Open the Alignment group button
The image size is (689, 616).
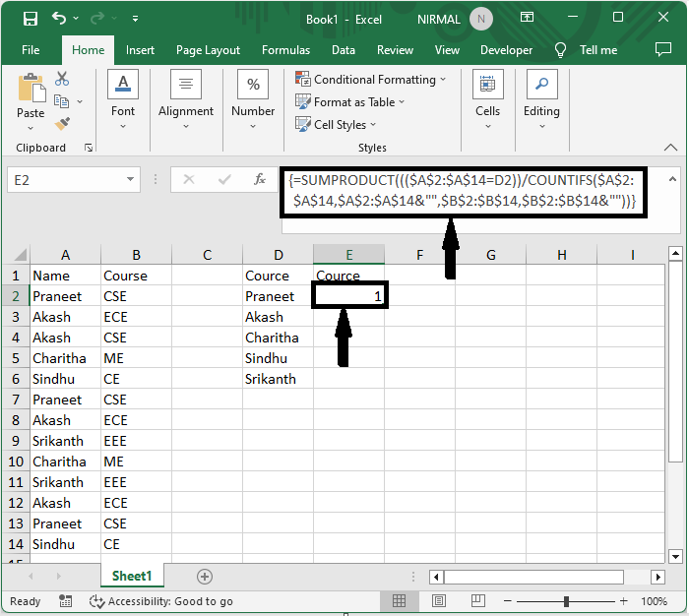(186, 99)
